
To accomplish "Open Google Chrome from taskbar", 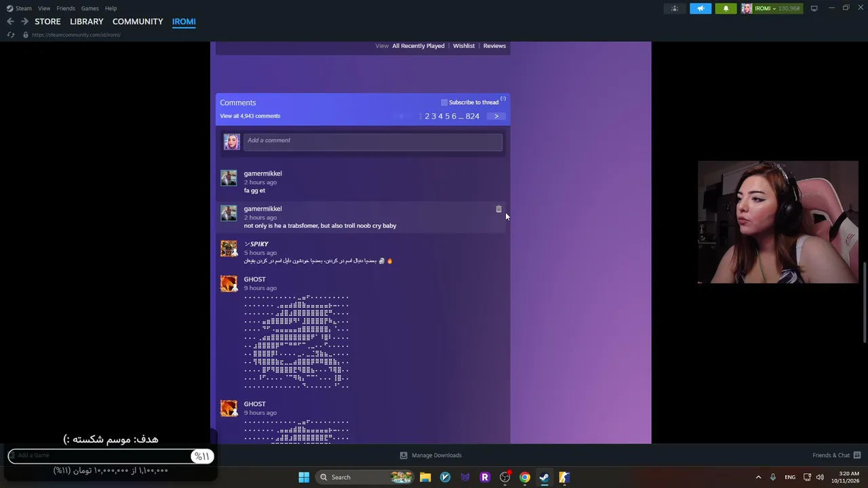I will pyautogui.click(x=525, y=477).
